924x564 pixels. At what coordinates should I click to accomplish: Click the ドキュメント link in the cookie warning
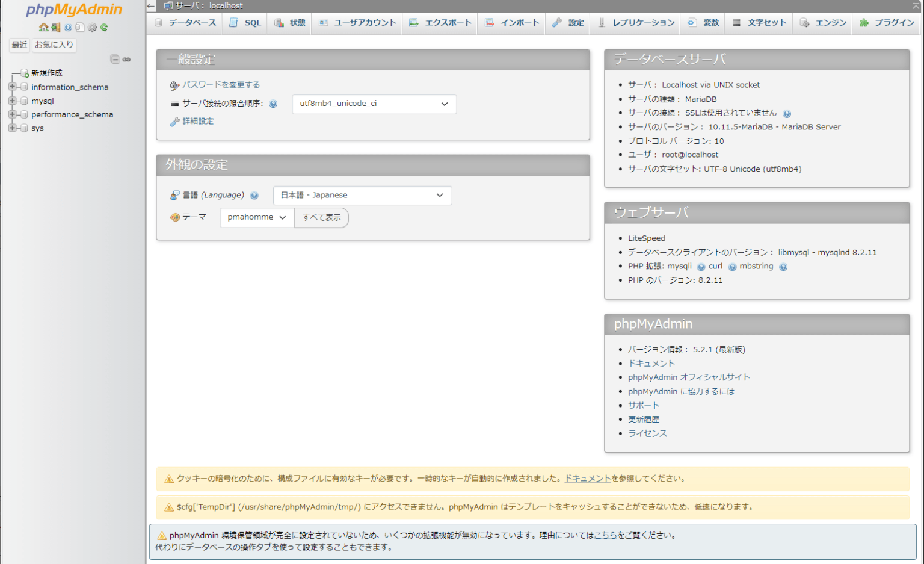[x=587, y=479]
